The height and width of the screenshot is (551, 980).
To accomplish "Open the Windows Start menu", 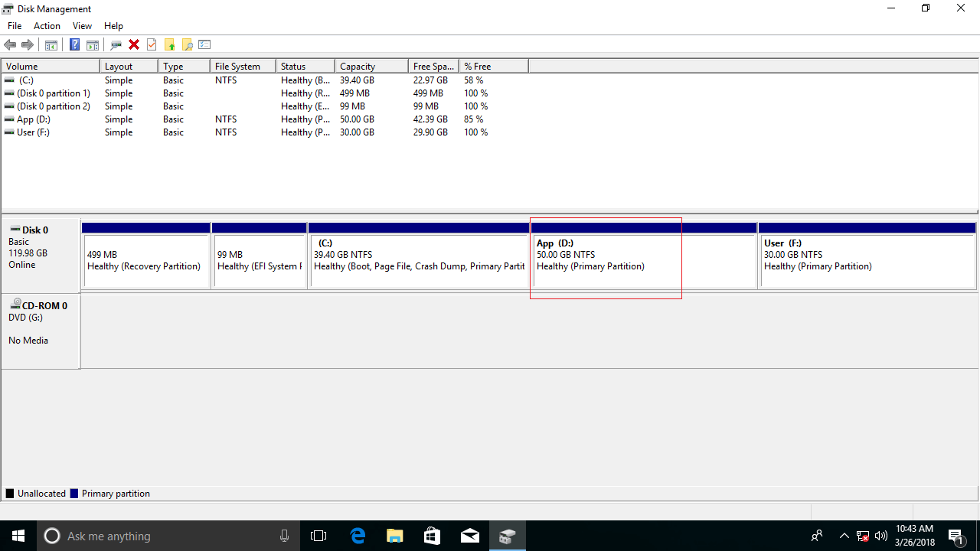I will 18,536.
